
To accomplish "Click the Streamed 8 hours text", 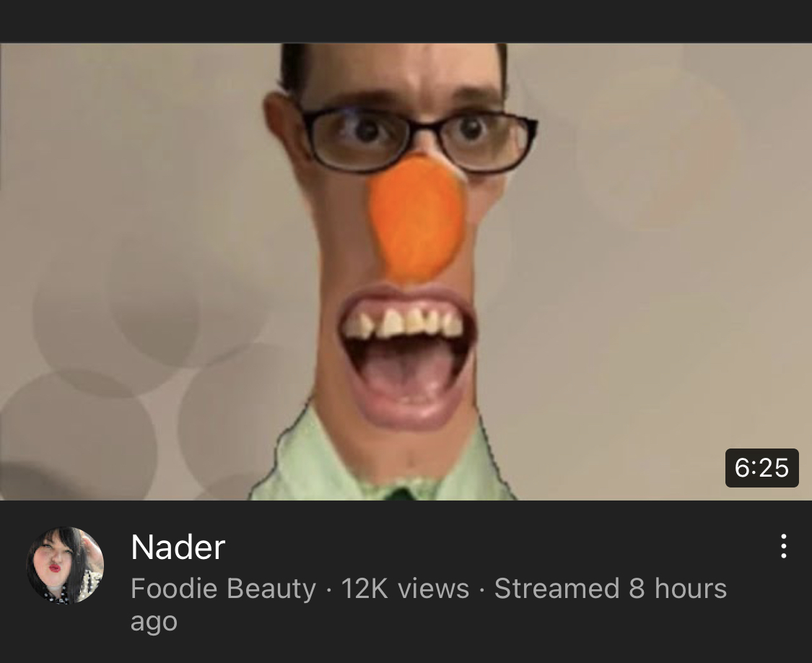I will point(611,589).
